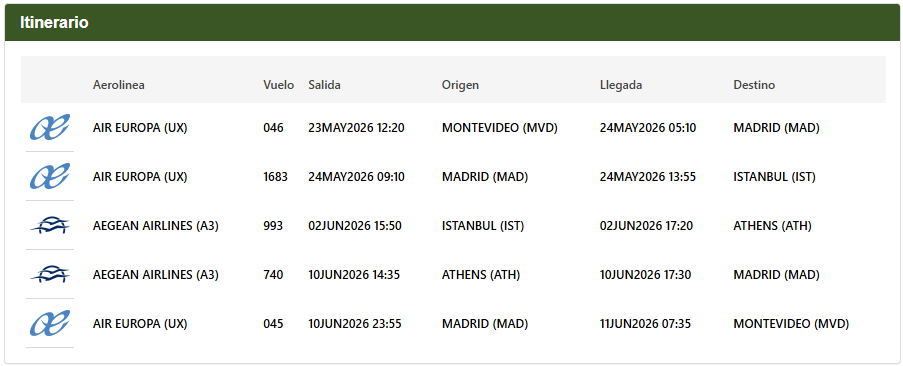
Task: Click the Salida column header
Action: (x=324, y=85)
